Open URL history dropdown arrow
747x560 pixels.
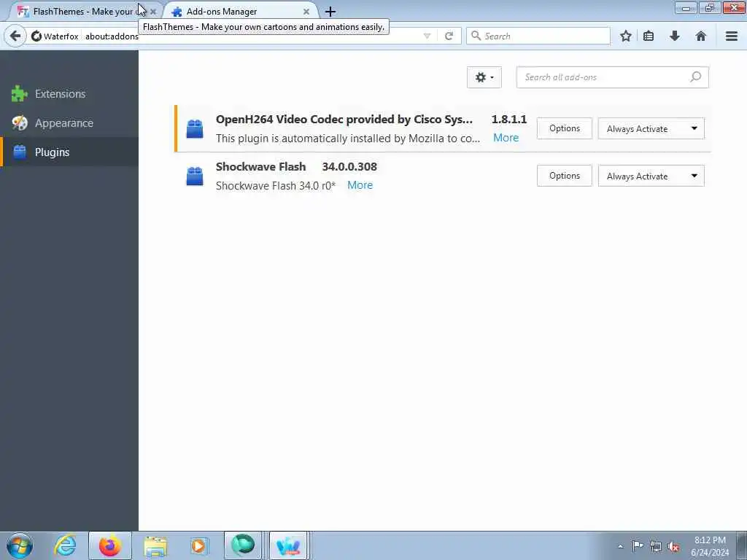[427, 36]
